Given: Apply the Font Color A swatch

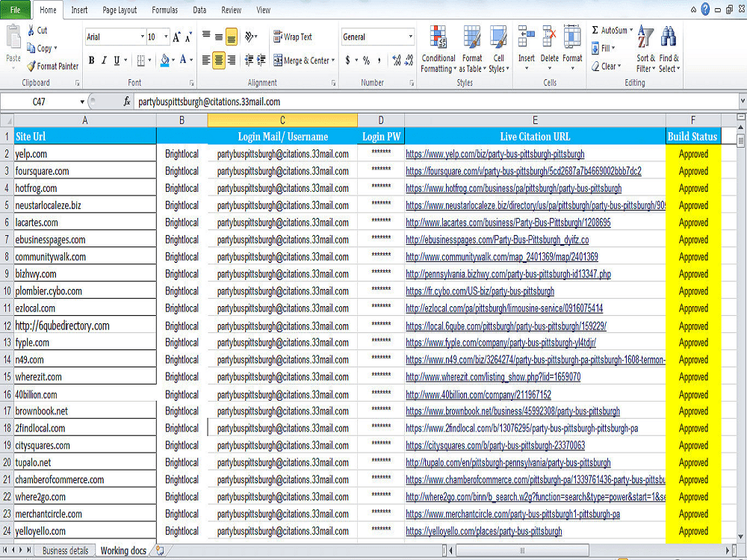Looking at the screenshot, I should pos(183,60).
